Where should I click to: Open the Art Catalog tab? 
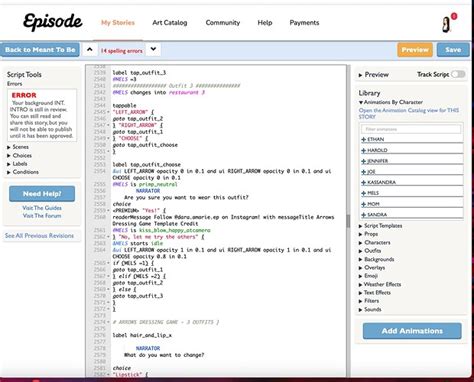click(170, 23)
